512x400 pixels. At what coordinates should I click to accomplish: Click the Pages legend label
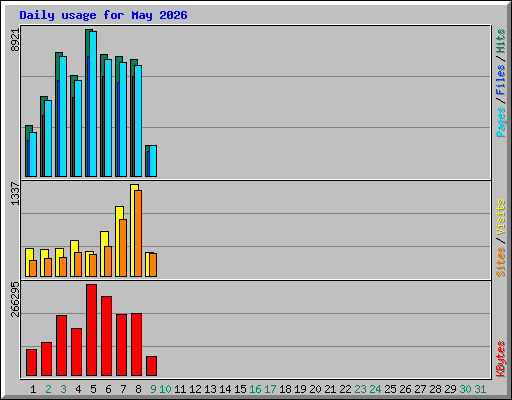tap(501, 122)
